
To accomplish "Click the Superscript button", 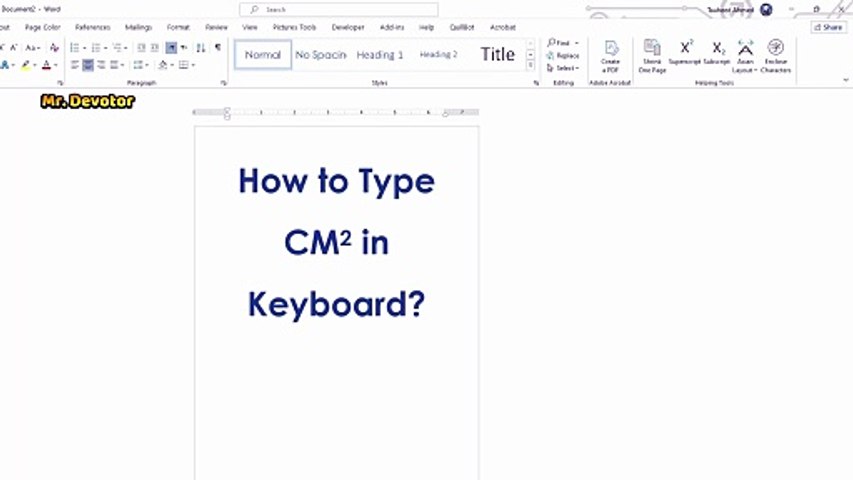I will tap(684, 53).
